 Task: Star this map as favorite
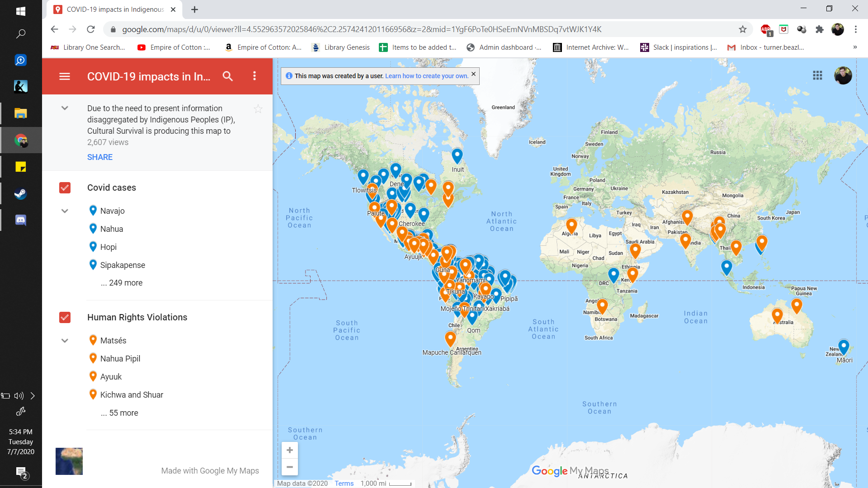[x=258, y=109]
